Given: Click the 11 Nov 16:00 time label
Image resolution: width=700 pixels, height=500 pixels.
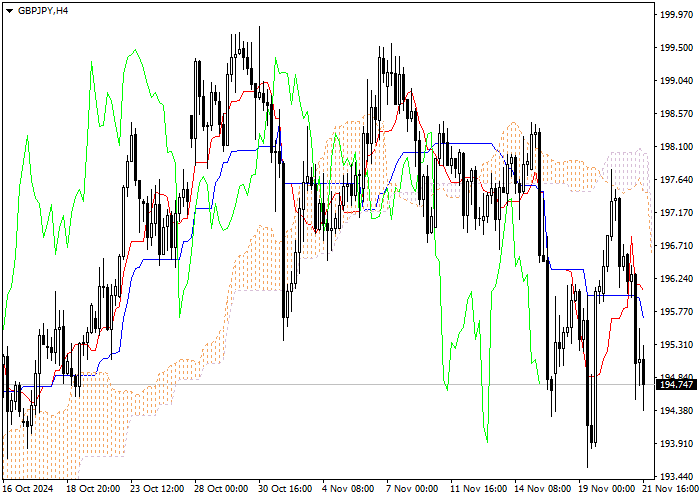Looking at the screenshot, I should [x=479, y=489].
